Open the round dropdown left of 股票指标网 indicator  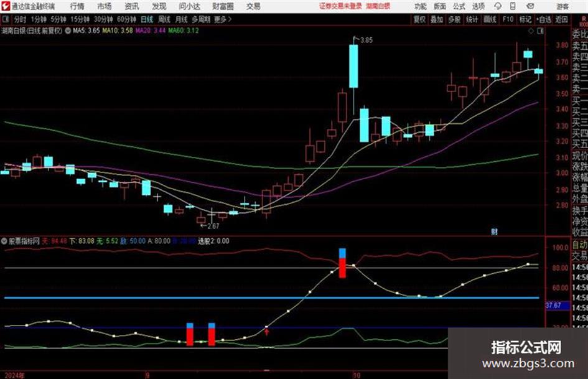coord(4,241)
